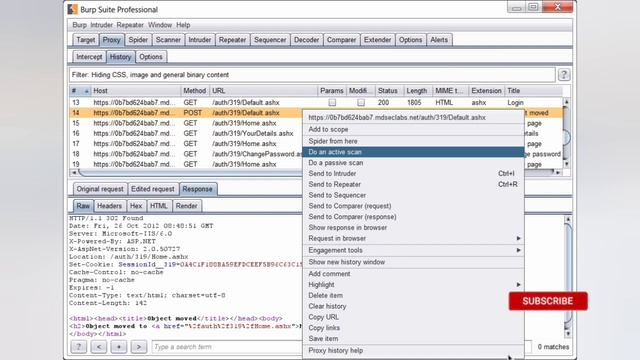Open the Window menu
Image resolution: width=640 pixels, height=360 pixels.
160,25
